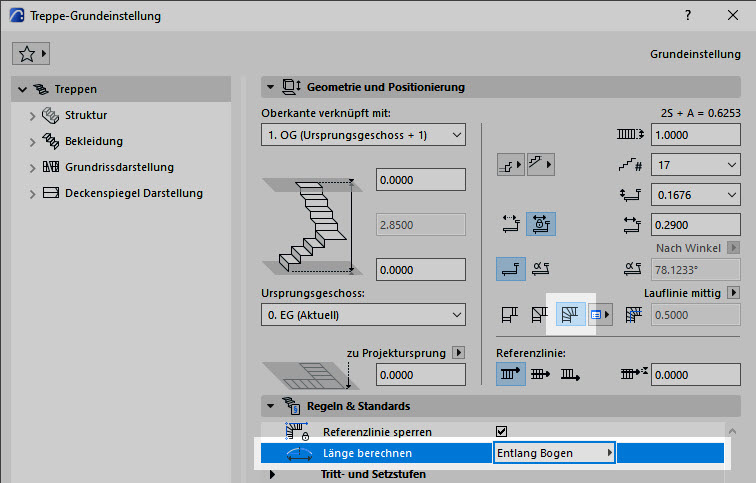Click the Referenzlinie sperren row label
Screen dimensions: 756x483
click(x=377, y=432)
